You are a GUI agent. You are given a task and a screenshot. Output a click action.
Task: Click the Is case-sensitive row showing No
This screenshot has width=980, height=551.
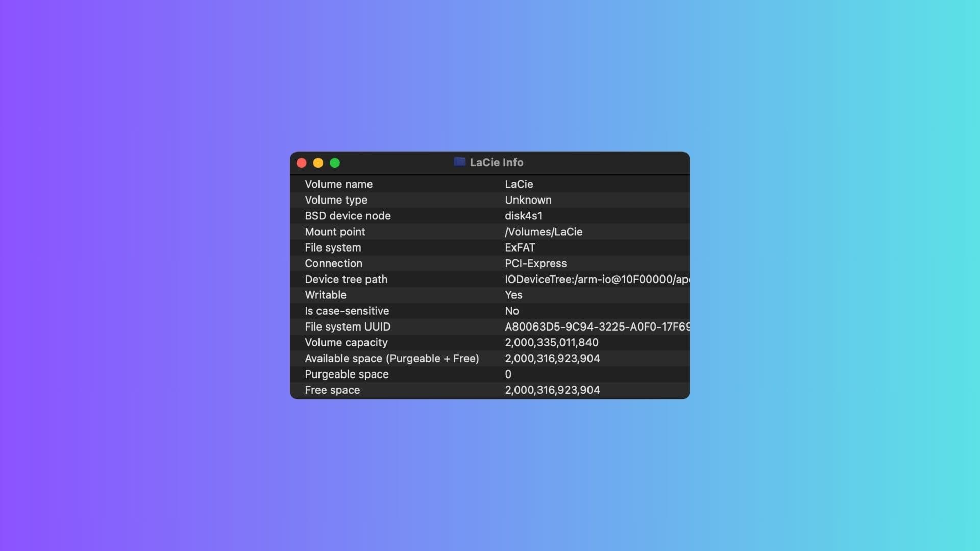pyautogui.click(x=511, y=311)
